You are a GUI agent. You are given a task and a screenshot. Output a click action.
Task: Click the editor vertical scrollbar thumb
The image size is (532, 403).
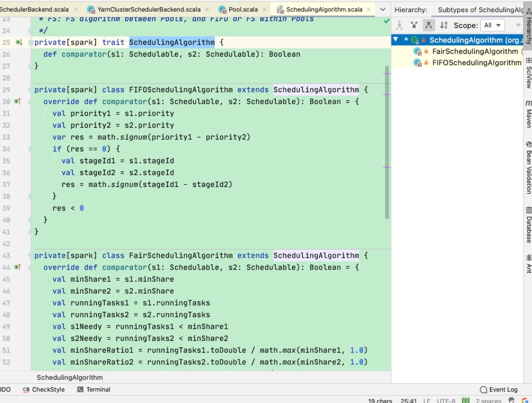(x=387, y=142)
